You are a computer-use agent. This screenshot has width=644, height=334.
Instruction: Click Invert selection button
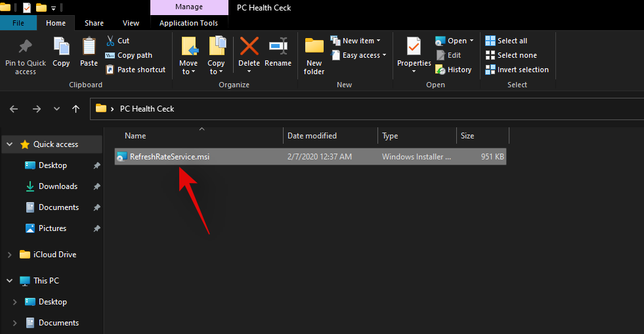coord(517,70)
